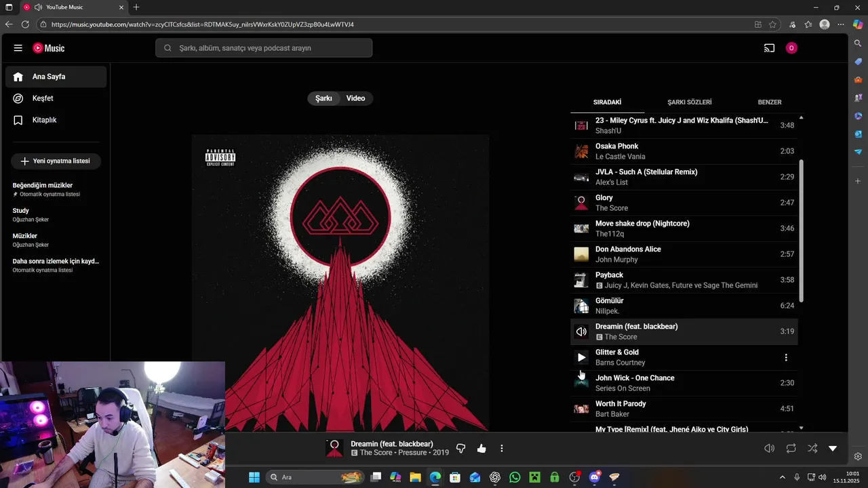Reload the page

[25, 24]
